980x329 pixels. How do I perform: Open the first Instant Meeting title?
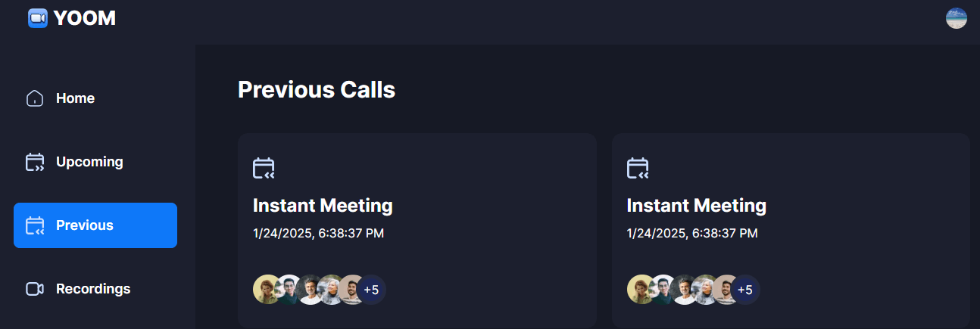[323, 206]
